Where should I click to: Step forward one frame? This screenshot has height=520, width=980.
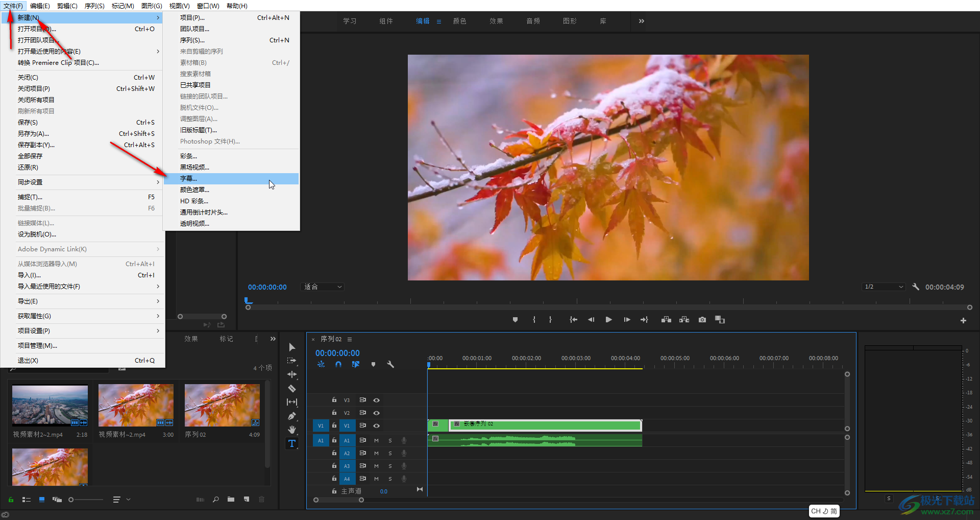click(x=627, y=320)
